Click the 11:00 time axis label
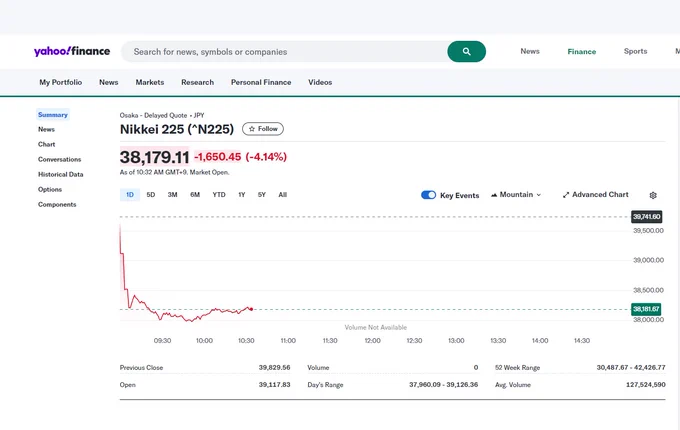 click(x=288, y=341)
